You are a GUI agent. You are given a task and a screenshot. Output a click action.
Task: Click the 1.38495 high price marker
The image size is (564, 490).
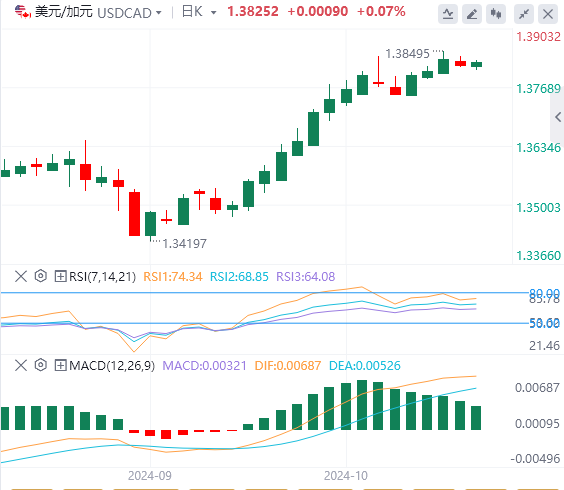click(x=408, y=54)
